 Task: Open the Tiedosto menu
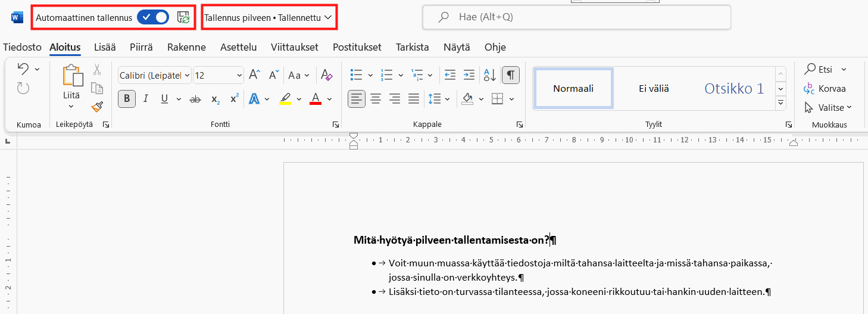coord(22,47)
